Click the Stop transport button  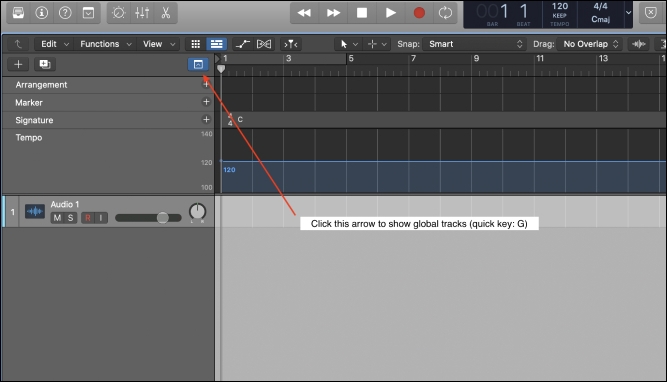(x=362, y=13)
